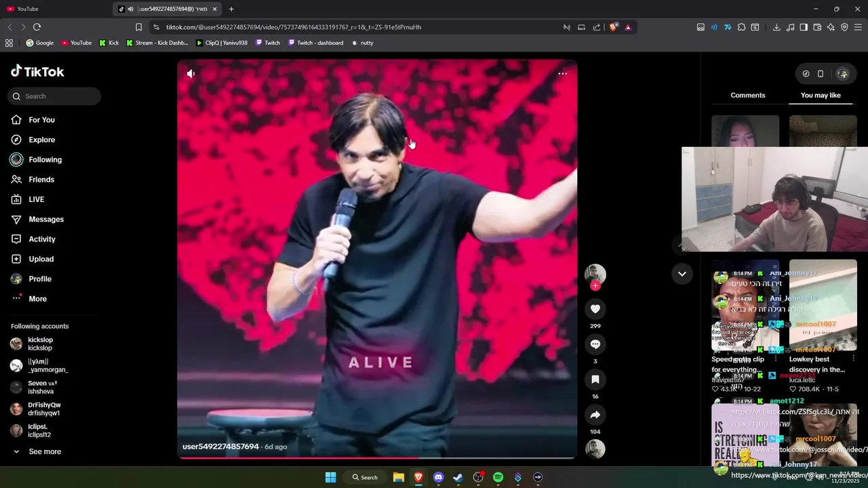Open a new browser tab

[x=231, y=9]
